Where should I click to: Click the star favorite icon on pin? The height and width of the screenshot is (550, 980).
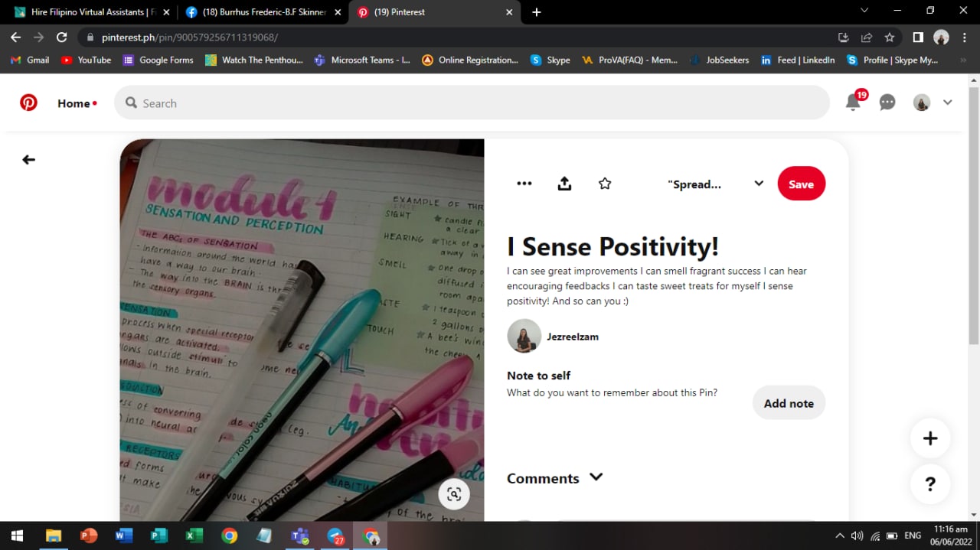tap(605, 184)
